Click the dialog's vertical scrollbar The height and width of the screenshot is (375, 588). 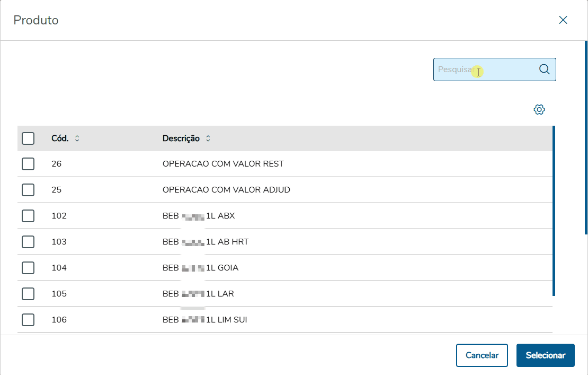586,138
